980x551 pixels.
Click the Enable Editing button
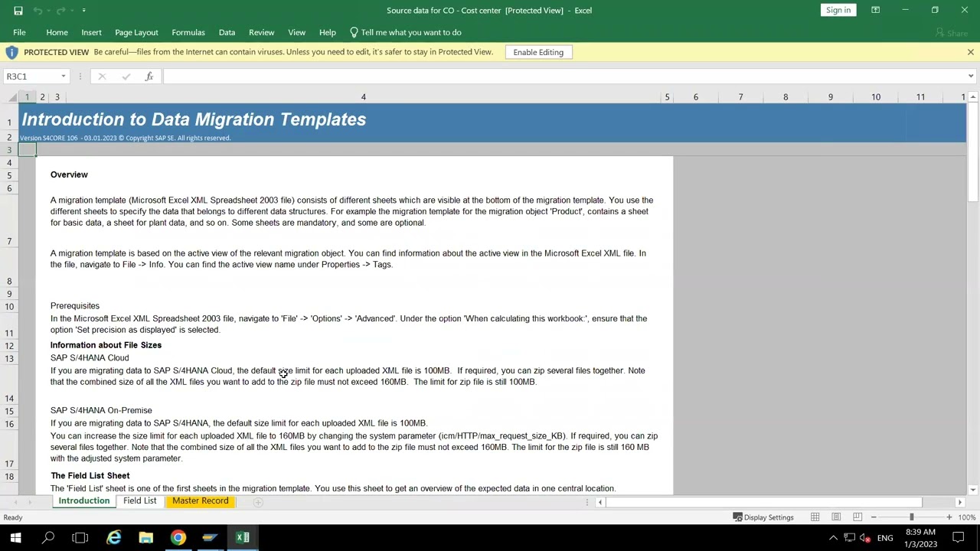(x=538, y=52)
